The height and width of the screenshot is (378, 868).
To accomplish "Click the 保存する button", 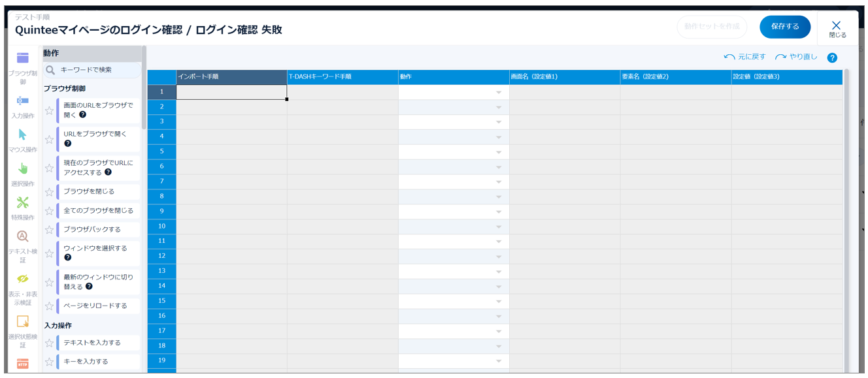I will click(x=784, y=27).
